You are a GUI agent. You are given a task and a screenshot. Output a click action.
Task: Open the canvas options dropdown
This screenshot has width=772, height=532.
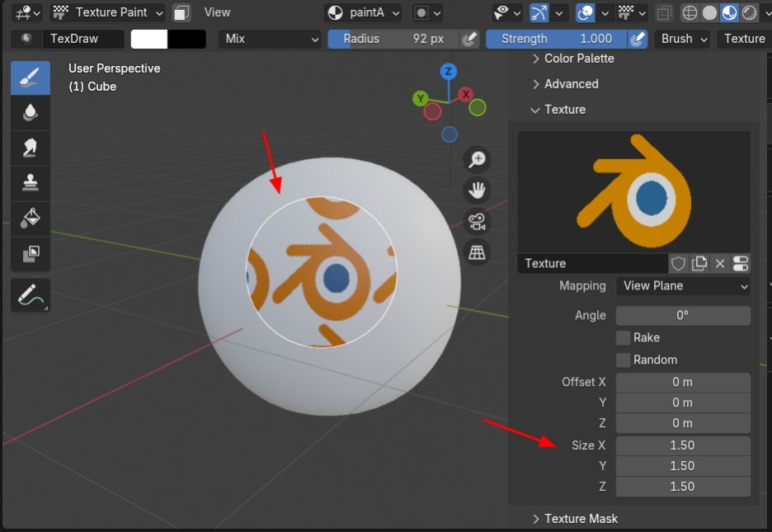(427, 13)
